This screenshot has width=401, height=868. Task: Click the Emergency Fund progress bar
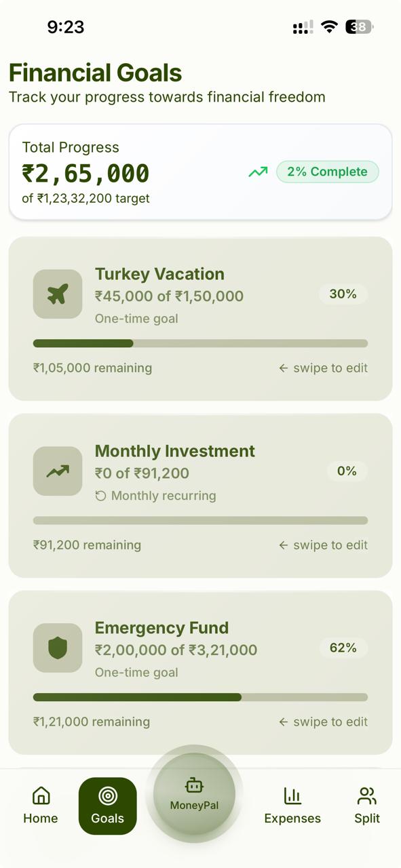200,697
